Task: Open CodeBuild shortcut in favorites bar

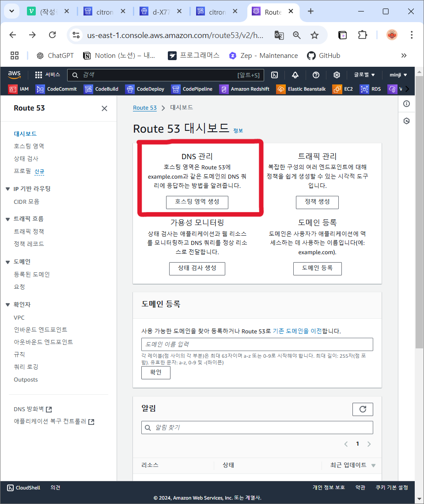Action: pyautogui.click(x=101, y=89)
